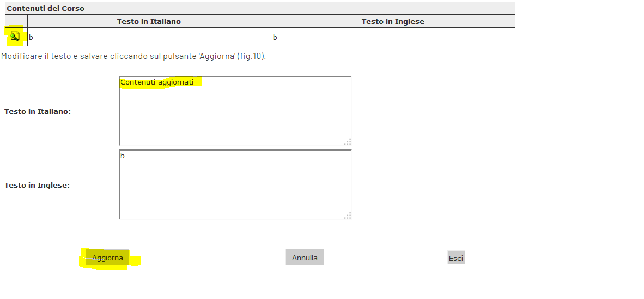
Task: Click the resize grip of Italiano text area
Action: (x=348, y=142)
